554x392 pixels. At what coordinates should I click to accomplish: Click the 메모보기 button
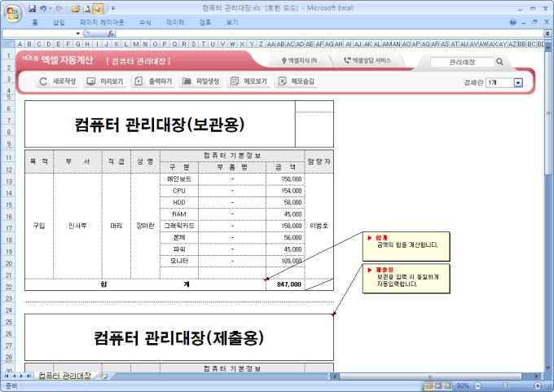(x=248, y=81)
